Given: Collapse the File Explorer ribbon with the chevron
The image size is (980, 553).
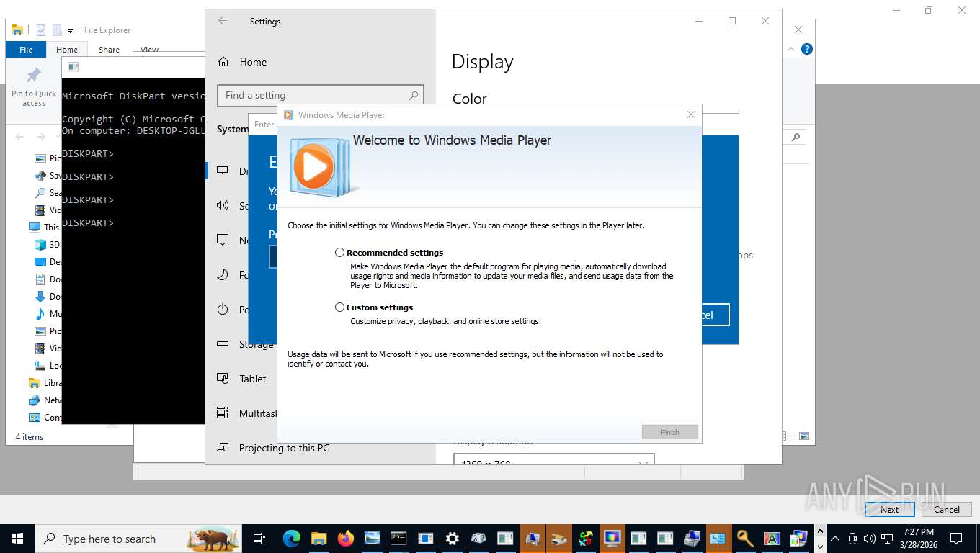Looking at the screenshot, I should (792, 49).
